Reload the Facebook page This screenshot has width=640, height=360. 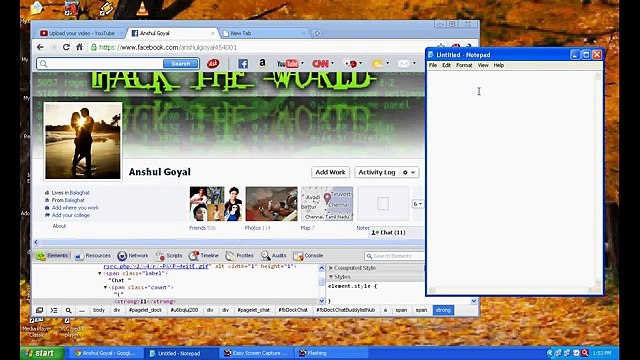tap(66, 47)
